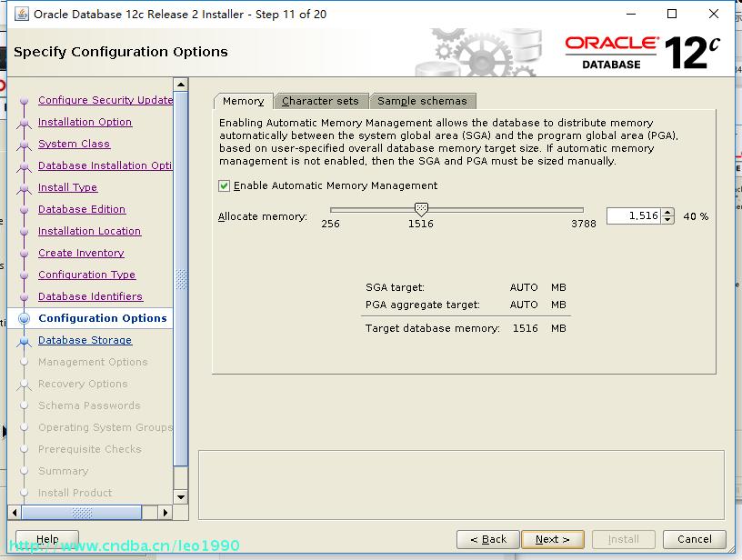Click the 'Specify Configuration Options' heading
The width and height of the screenshot is (742, 560).
[121, 52]
